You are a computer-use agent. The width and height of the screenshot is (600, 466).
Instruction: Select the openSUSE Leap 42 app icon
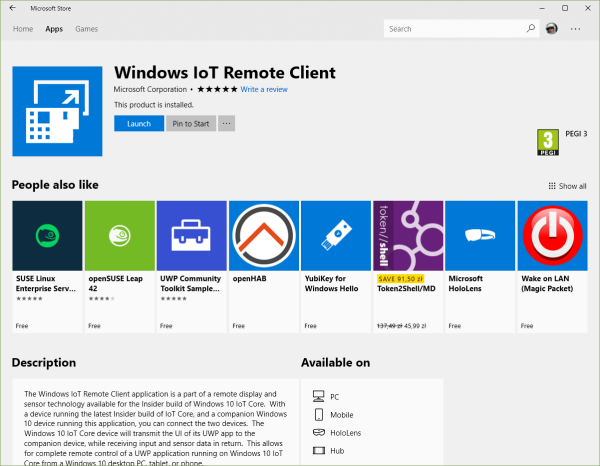pos(119,236)
